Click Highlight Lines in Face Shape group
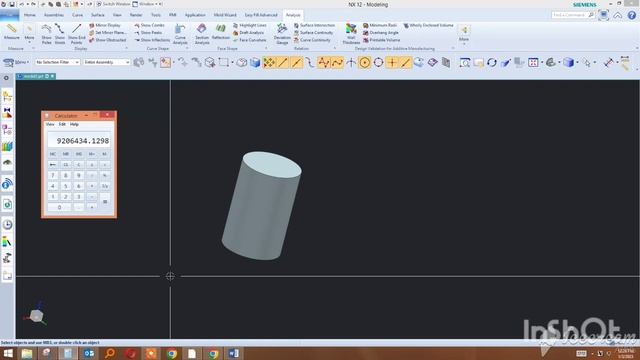 click(x=250, y=25)
